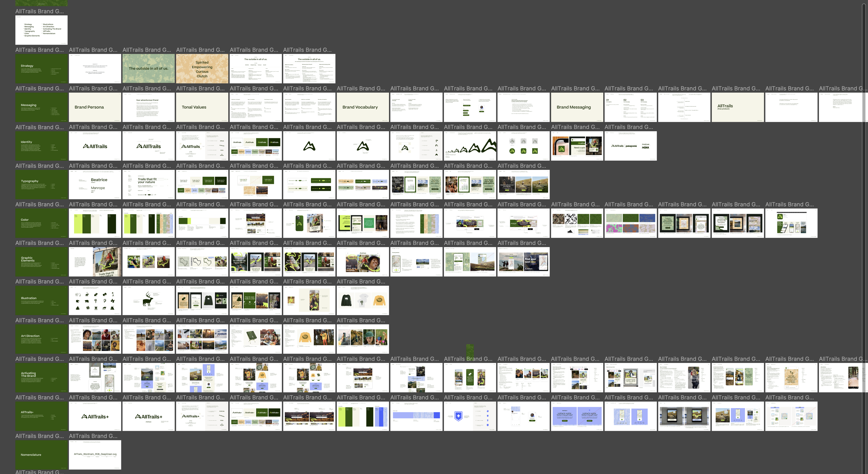The image size is (868, 474).
Task: Click the Brand Vocabulary title frame
Action: click(x=363, y=107)
